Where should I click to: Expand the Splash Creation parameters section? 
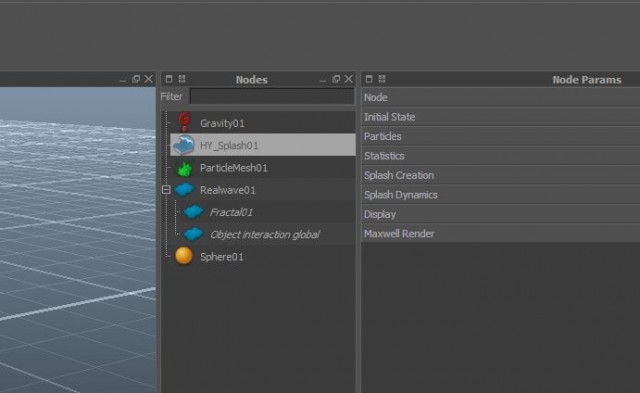[500, 175]
